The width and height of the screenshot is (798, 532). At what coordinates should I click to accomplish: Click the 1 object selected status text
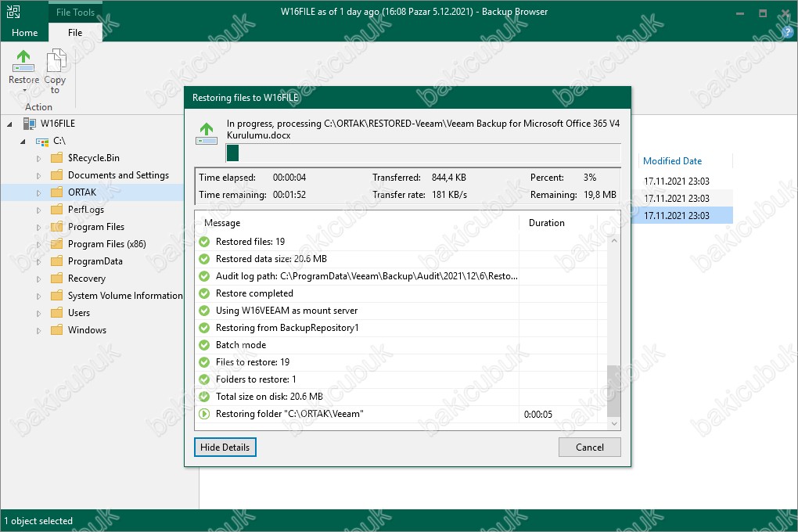[38, 521]
